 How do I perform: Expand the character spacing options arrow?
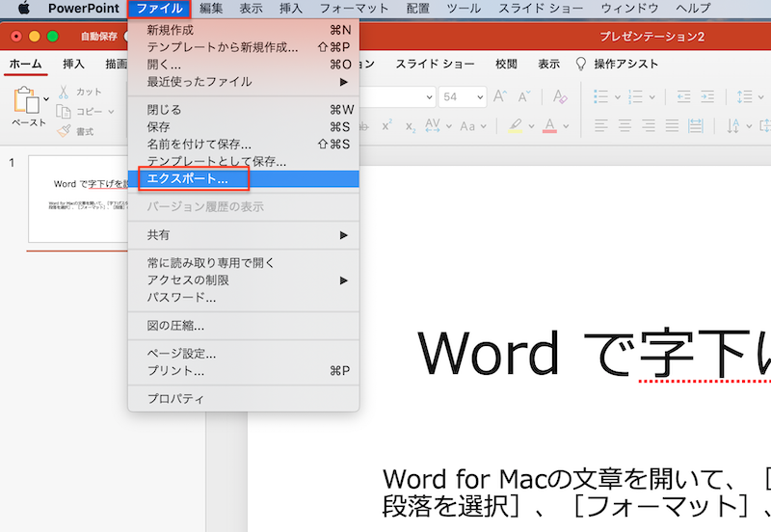coord(448,126)
